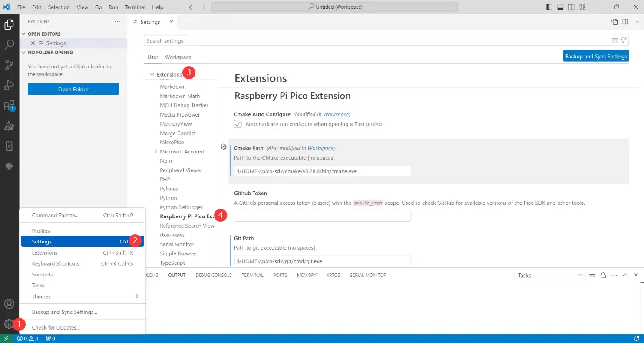Collapse the Extensions settings tree section
The image size is (644, 343).
pyautogui.click(x=152, y=74)
